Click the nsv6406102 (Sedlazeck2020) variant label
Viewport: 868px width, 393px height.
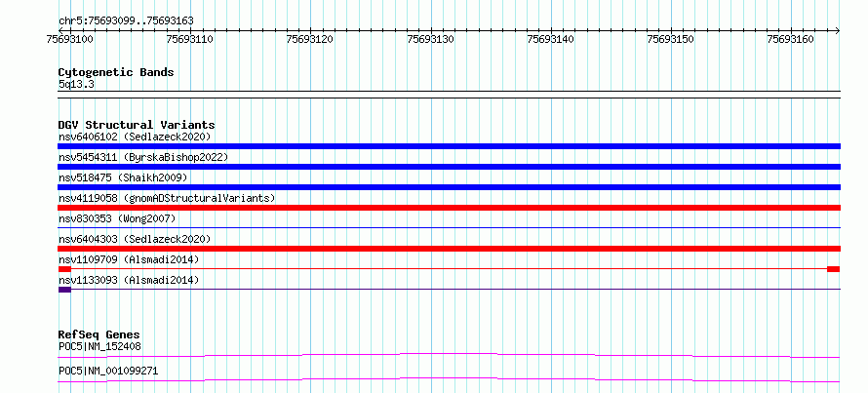click(135, 137)
